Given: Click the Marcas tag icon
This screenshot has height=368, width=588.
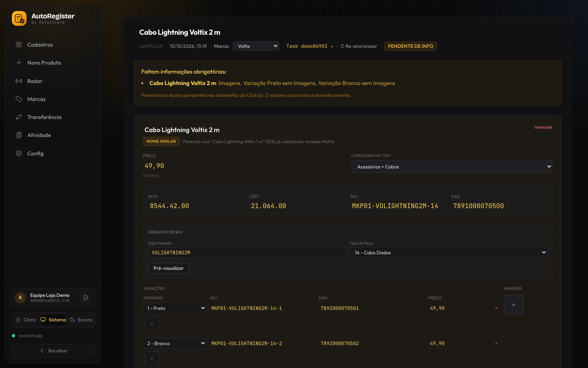Looking at the screenshot, I should point(19,99).
